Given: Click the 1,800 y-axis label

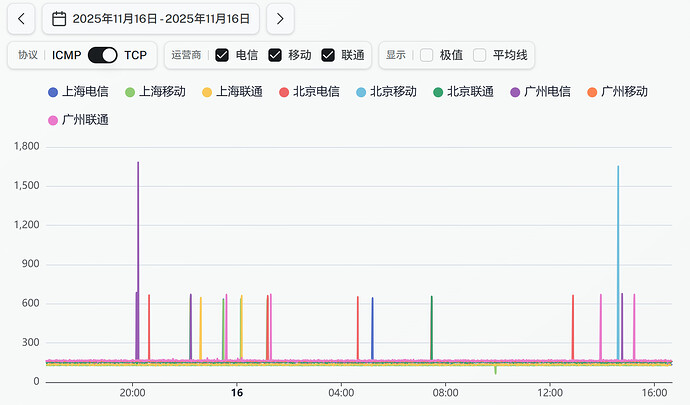Looking at the screenshot, I should point(26,146).
